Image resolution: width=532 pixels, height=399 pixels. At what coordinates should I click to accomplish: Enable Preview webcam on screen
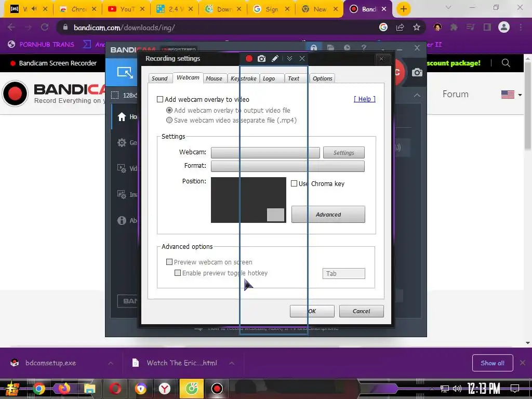pyautogui.click(x=169, y=262)
